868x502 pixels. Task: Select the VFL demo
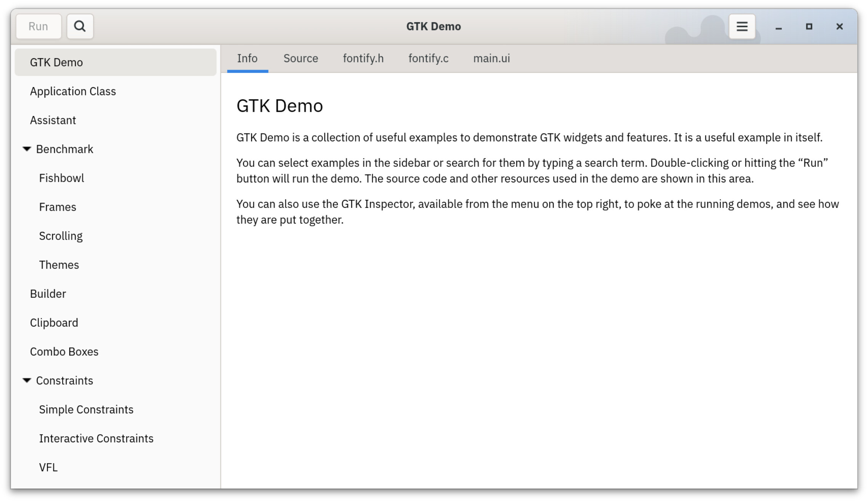115,467
